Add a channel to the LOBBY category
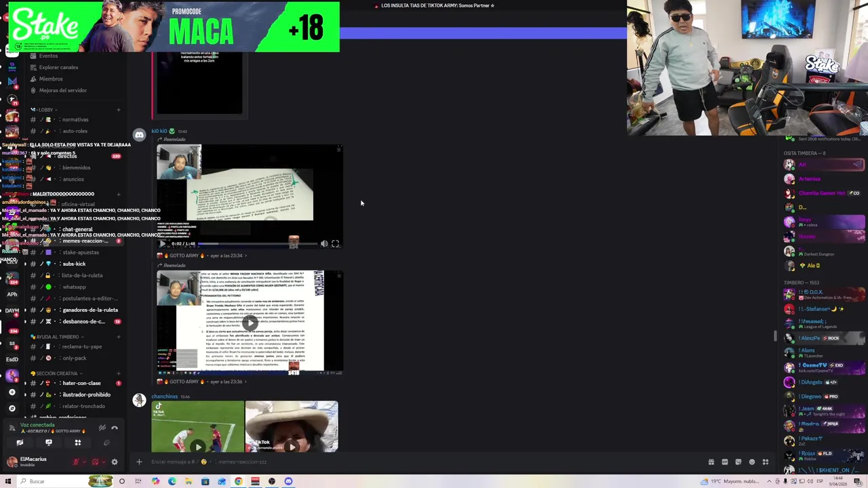The image size is (868, 488). [118, 110]
